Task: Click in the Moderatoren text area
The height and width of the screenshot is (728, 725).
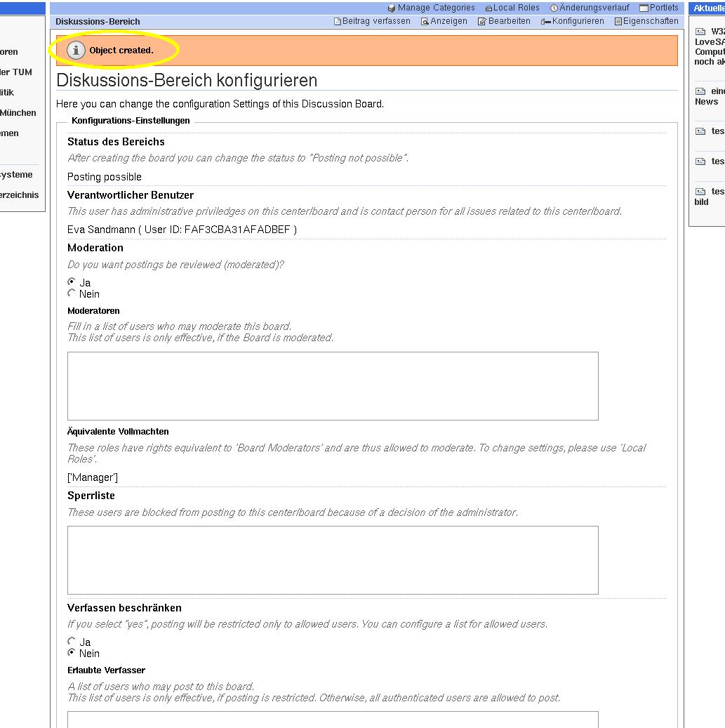Action: 333,386
